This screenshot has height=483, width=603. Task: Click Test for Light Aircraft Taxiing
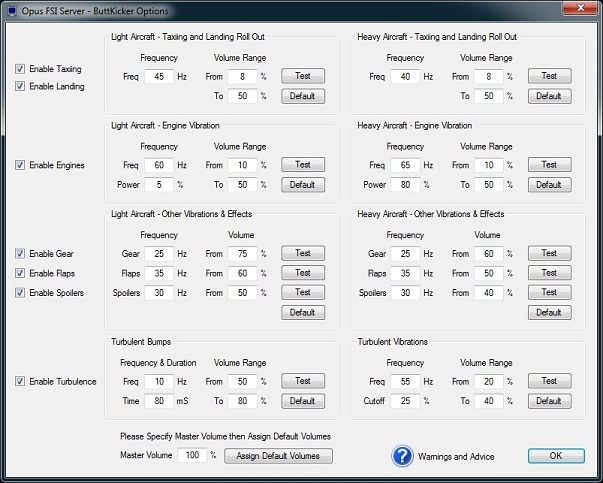[303, 76]
